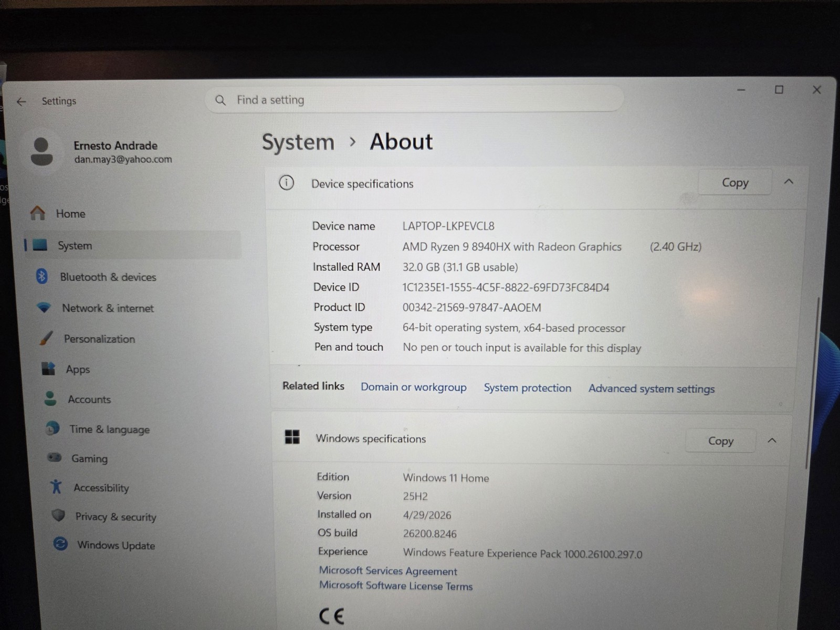Screen dimensions: 840x630
Task: Click the Bluetooth icon in sidebar
Action: pos(42,276)
